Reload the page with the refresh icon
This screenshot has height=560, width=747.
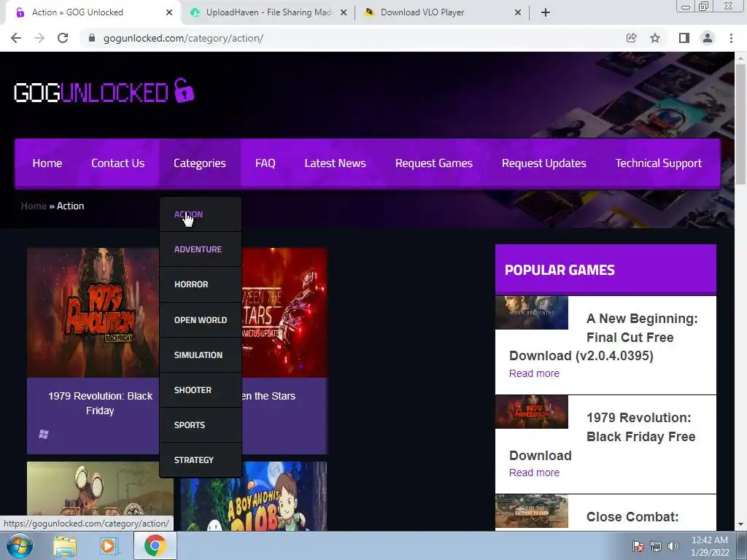click(x=63, y=38)
